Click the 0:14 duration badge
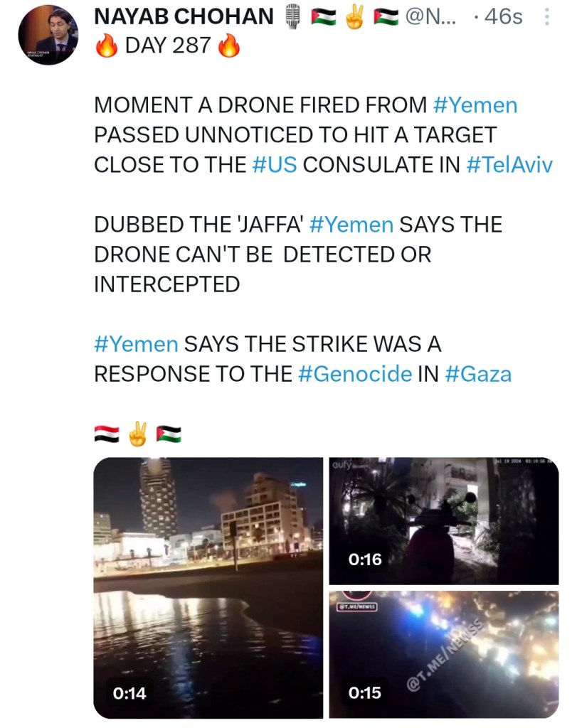This screenshot has height=728, width=577. tap(129, 692)
